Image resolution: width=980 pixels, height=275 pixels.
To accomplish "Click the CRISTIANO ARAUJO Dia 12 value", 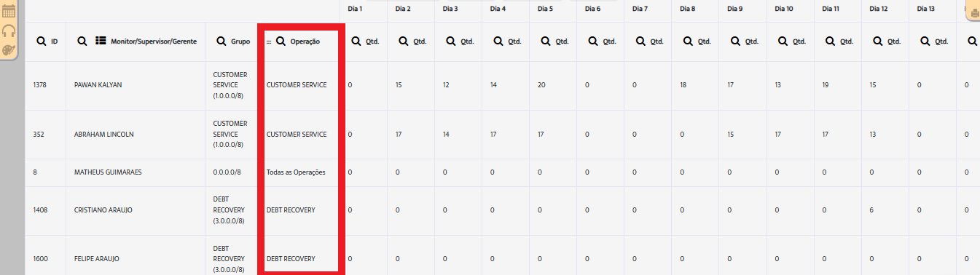I will 872,210.
